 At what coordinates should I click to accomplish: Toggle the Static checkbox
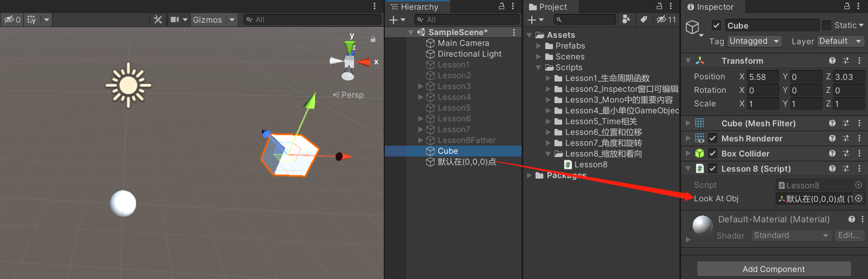(x=826, y=25)
